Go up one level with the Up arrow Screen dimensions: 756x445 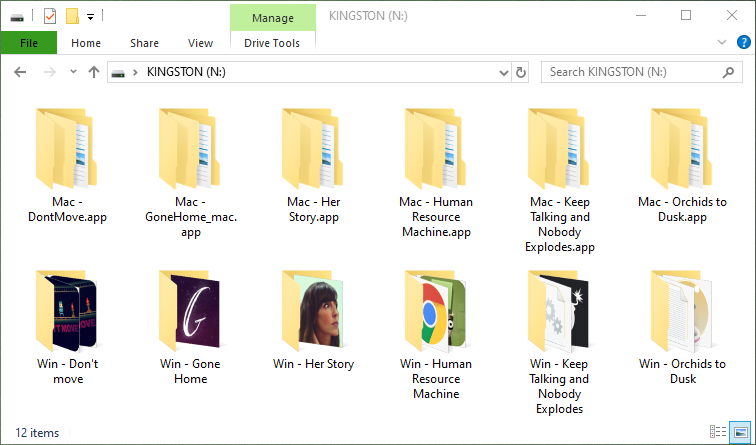point(94,72)
